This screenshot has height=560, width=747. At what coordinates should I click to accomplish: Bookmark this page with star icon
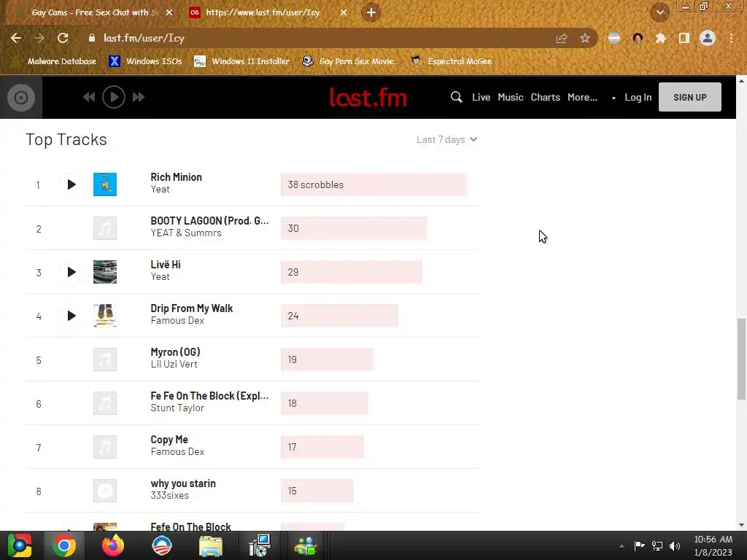coord(585,38)
